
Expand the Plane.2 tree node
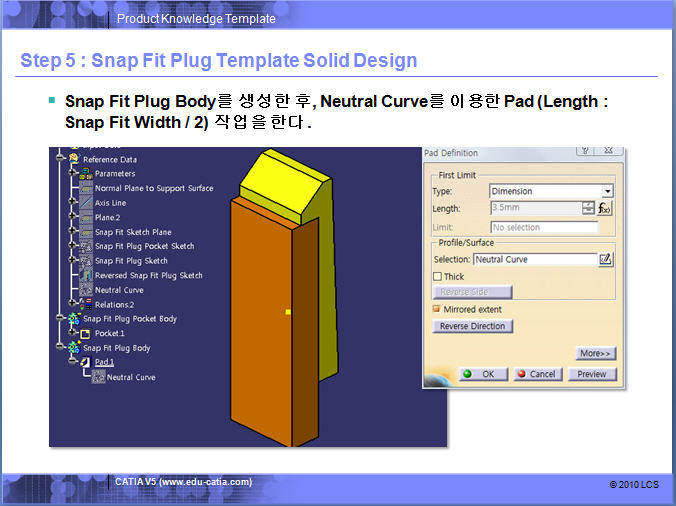72,217
